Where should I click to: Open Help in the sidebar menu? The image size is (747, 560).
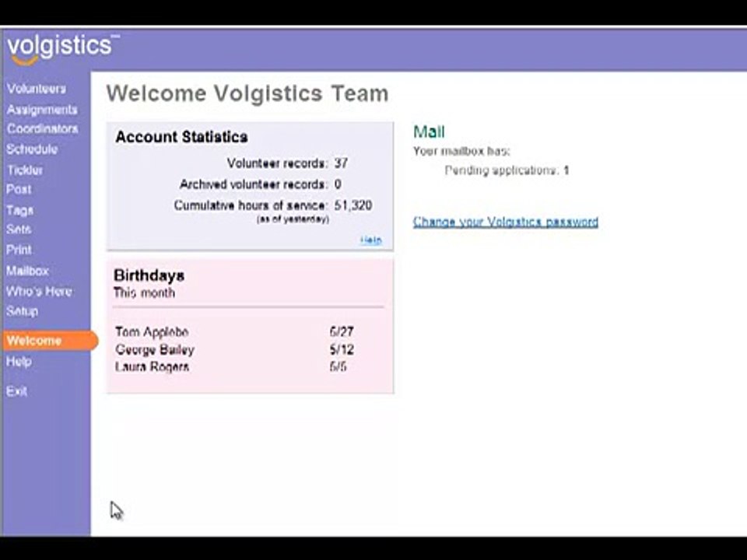click(19, 362)
